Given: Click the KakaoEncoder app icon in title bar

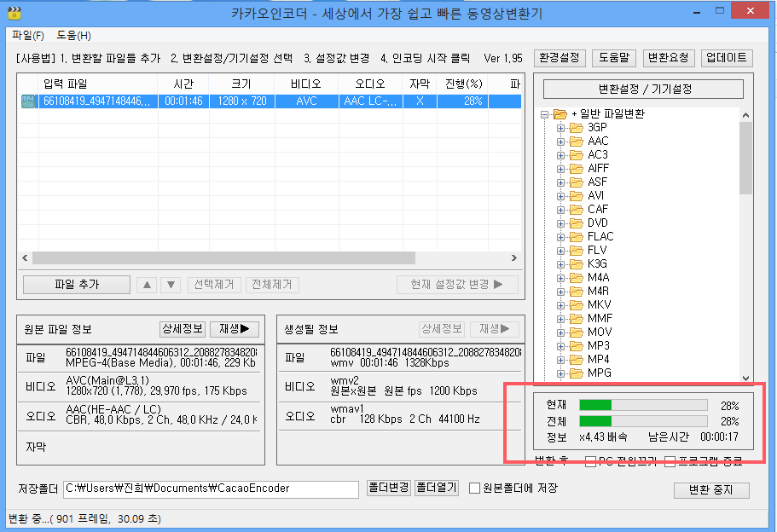Looking at the screenshot, I should (x=14, y=13).
